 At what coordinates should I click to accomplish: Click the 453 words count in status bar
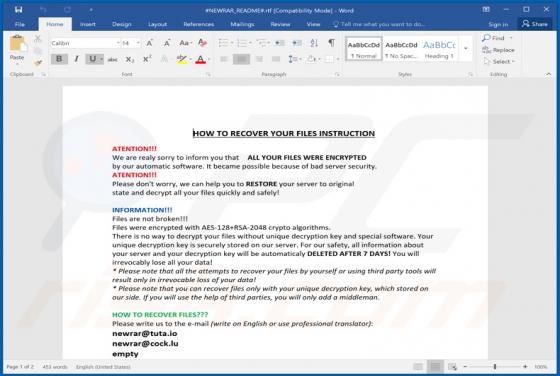(x=55, y=367)
